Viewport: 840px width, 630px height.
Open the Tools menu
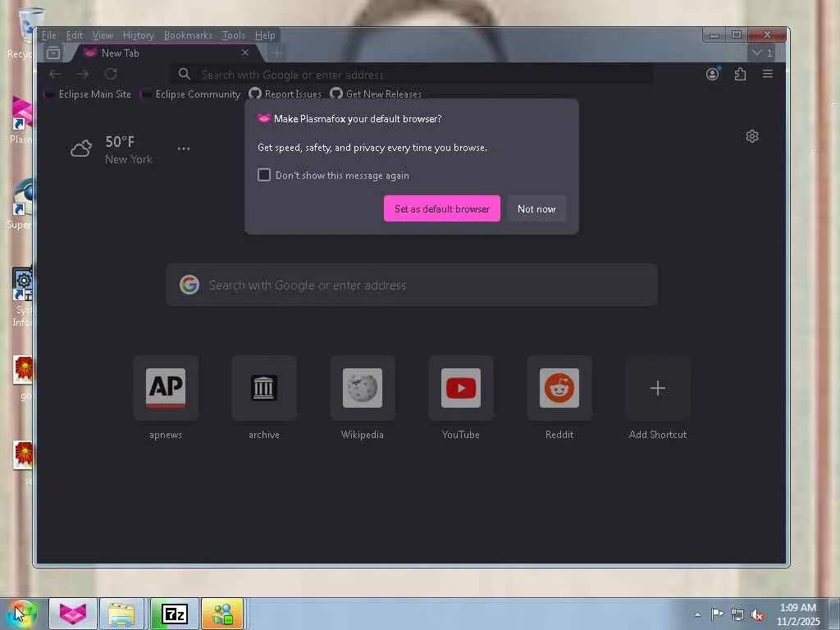234,35
